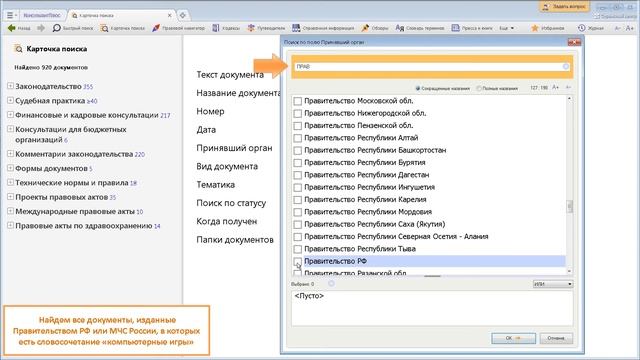Open Пресса и книги
The height and width of the screenshot is (360, 640).
click(471, 28)
